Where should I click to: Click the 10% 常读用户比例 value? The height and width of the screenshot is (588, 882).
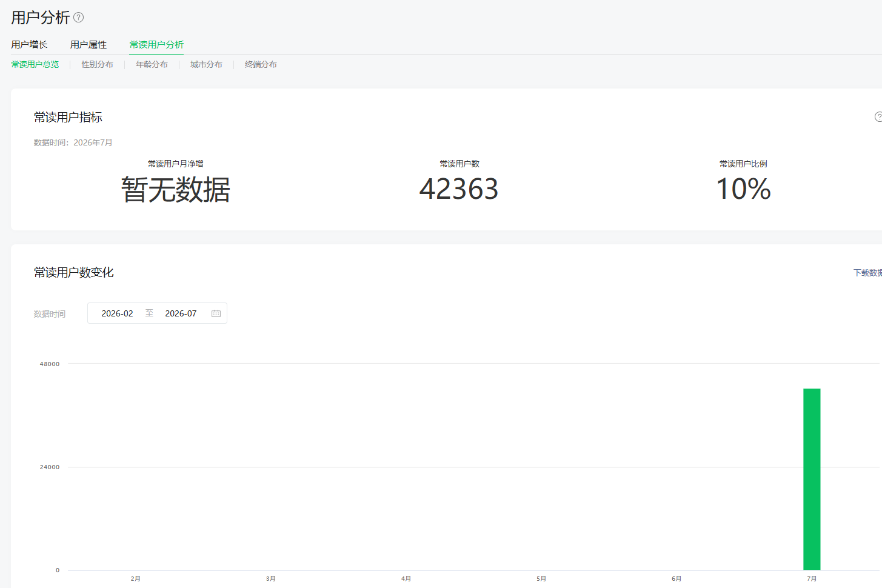[x=743, y=189]
